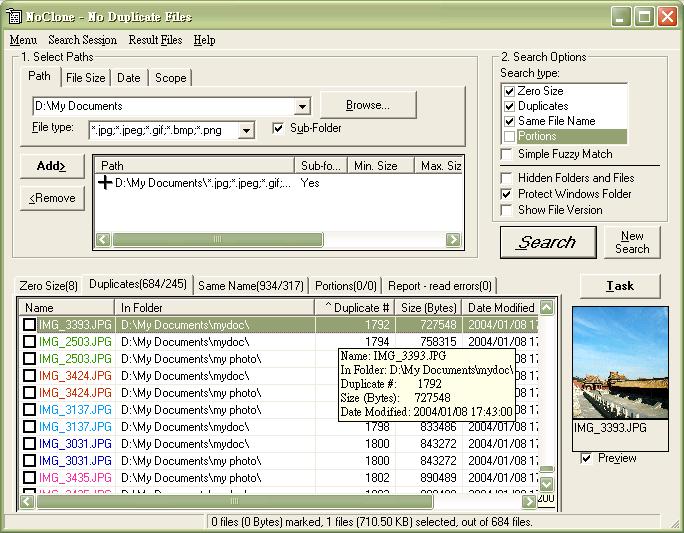
Task: Expand the path dropdown for D:\My Documents
Action: pos(303,106)
